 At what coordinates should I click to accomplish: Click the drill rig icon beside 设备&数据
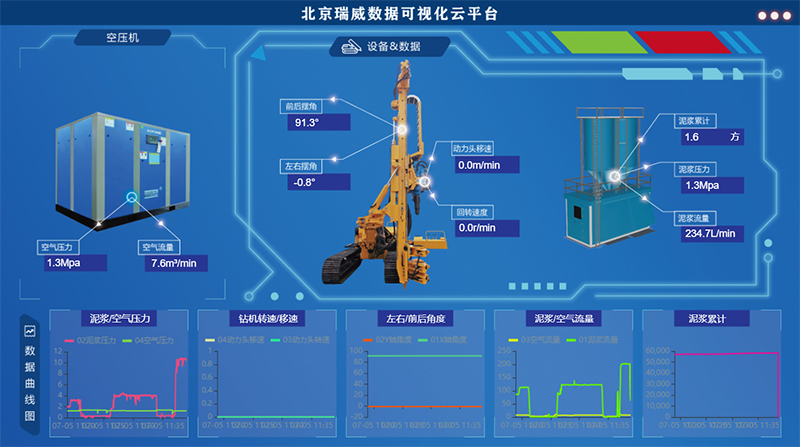[x=351, y=46]
